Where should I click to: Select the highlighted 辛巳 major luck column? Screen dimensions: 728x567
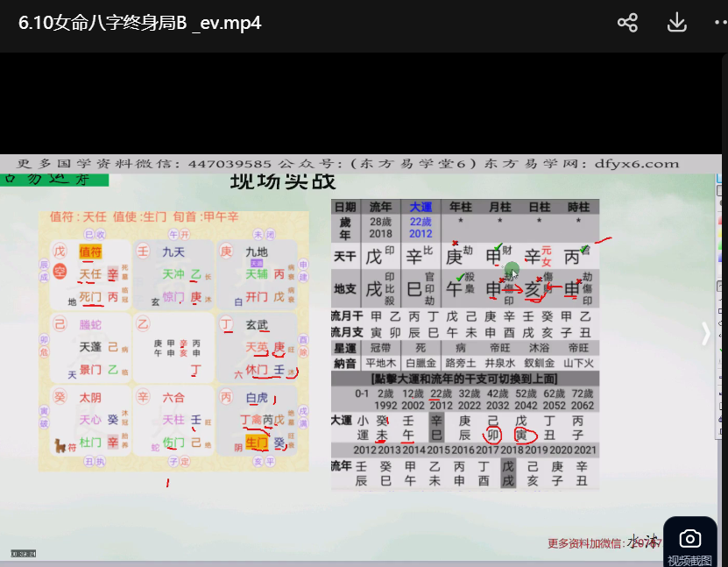tap(435, 427)
